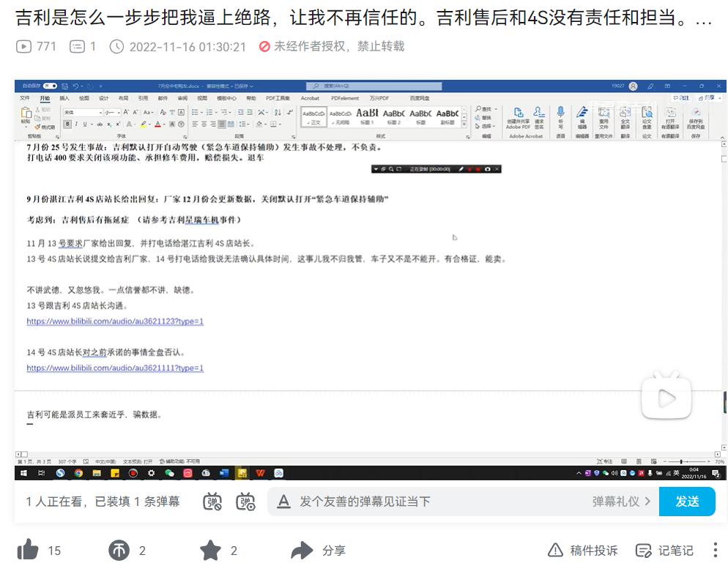Click the Save icon in Word title bar

64,86
